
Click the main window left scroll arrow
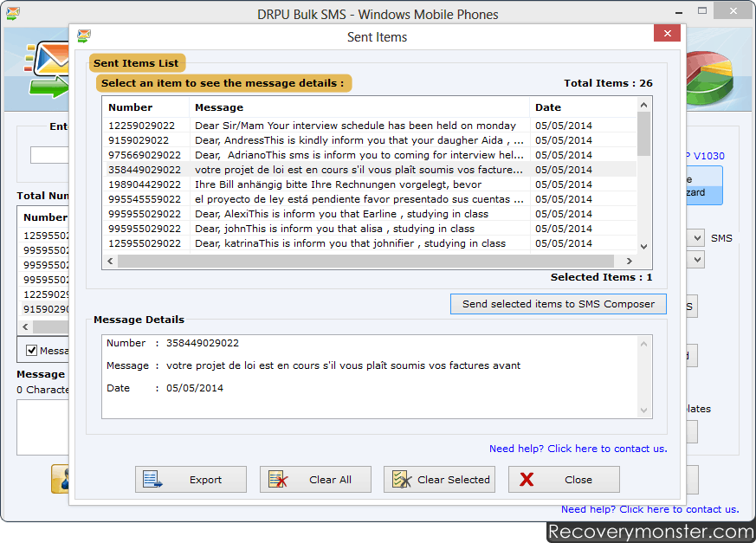(26, 327)
